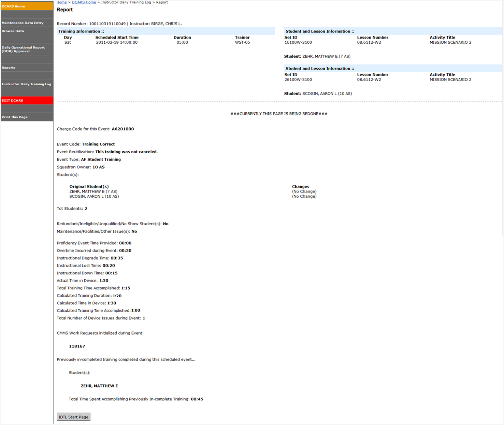The width and height of the screenshot is (504, 425).
Task: Click Overtime Incurred value 00:30
Action: [x=125, y=251]
